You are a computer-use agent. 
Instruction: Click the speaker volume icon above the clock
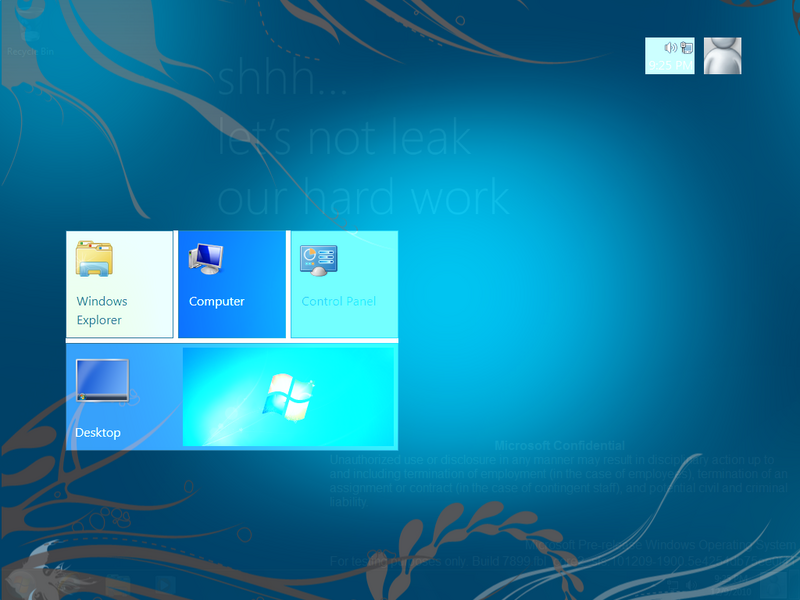(x=670, y=48)
